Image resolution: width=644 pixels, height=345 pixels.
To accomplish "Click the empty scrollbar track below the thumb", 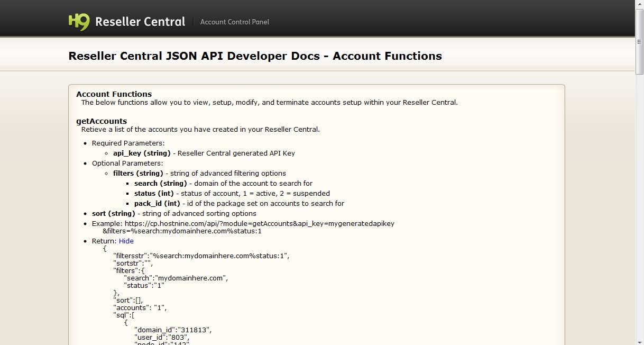I will pos(639,212).
